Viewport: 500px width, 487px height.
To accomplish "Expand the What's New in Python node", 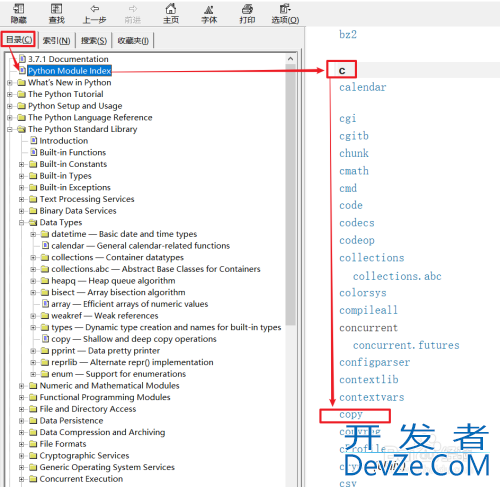I will coord(10,82).
